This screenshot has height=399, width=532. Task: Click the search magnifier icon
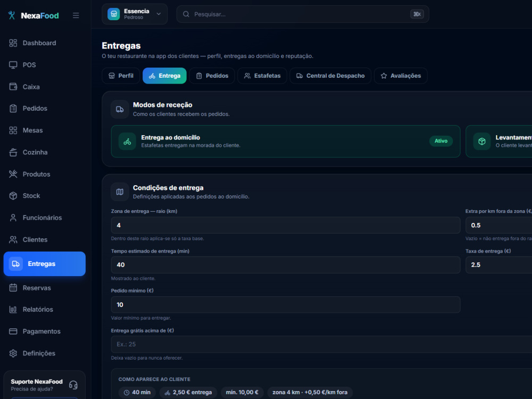(186, 14)
